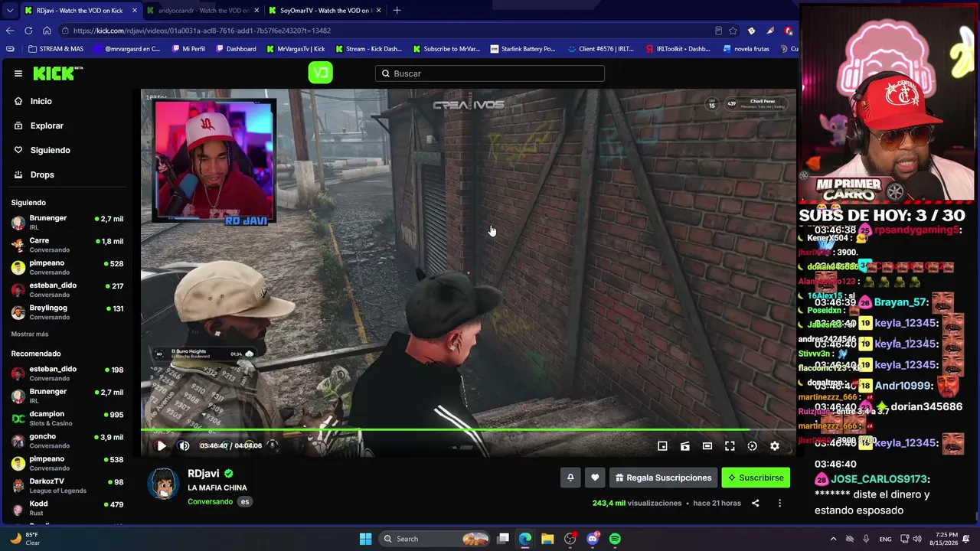The image size is (980, 551).
Task: Open a new browser tab
Action: 397,11
